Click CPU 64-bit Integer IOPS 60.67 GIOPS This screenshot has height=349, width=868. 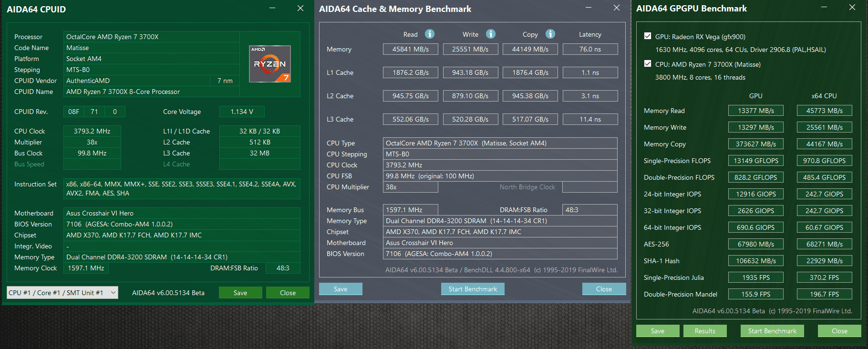pos(825,227)
